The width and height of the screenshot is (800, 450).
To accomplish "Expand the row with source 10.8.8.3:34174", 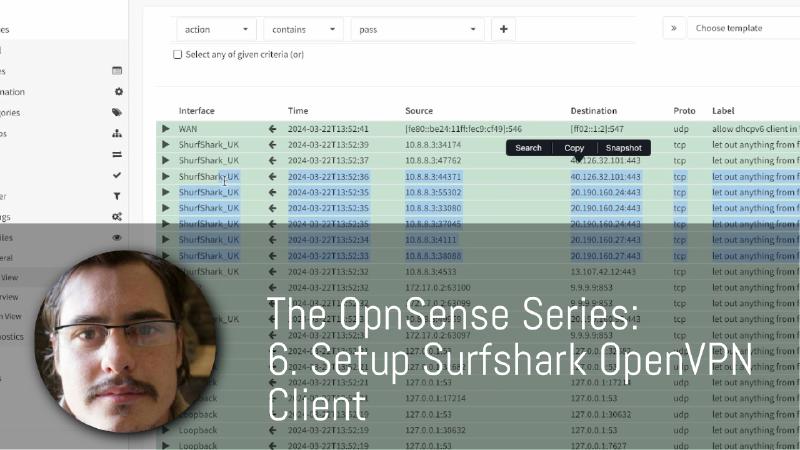I will [x=166, y=145].
